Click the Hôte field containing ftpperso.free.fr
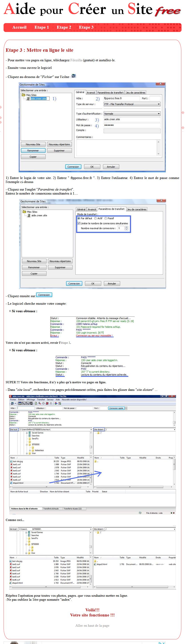 122,98
